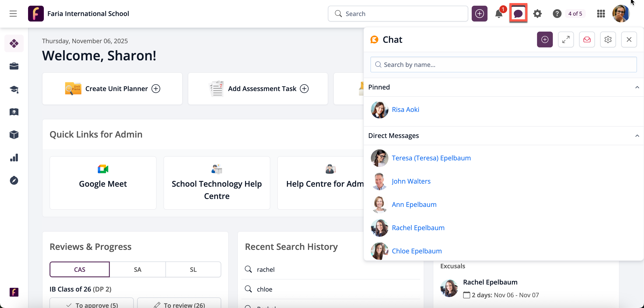Start a new chat with plus button
This screenshot has height=308, width=644.
click(x=545, y=39)
